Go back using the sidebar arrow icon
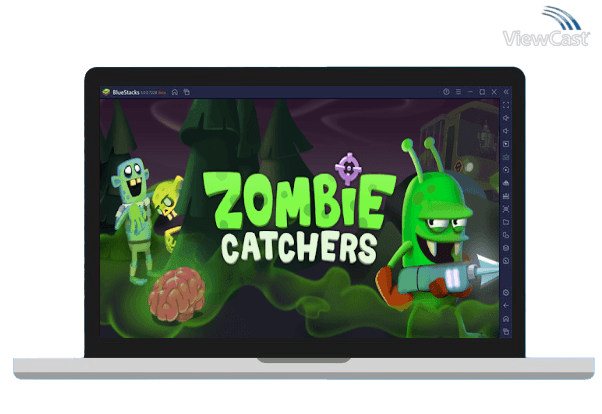Screen dimensions: 602x414 point(506,306)
